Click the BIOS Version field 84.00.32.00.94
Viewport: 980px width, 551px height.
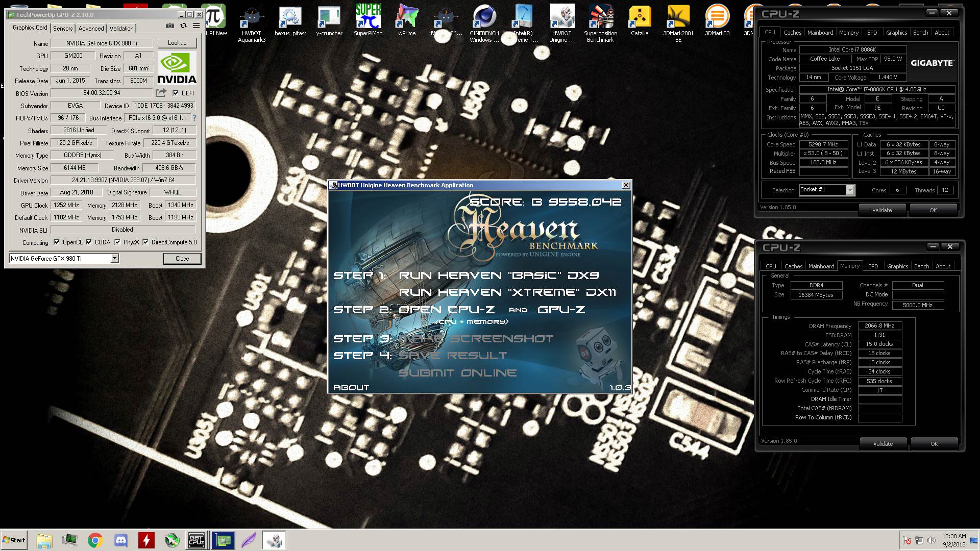pos(102,93)
